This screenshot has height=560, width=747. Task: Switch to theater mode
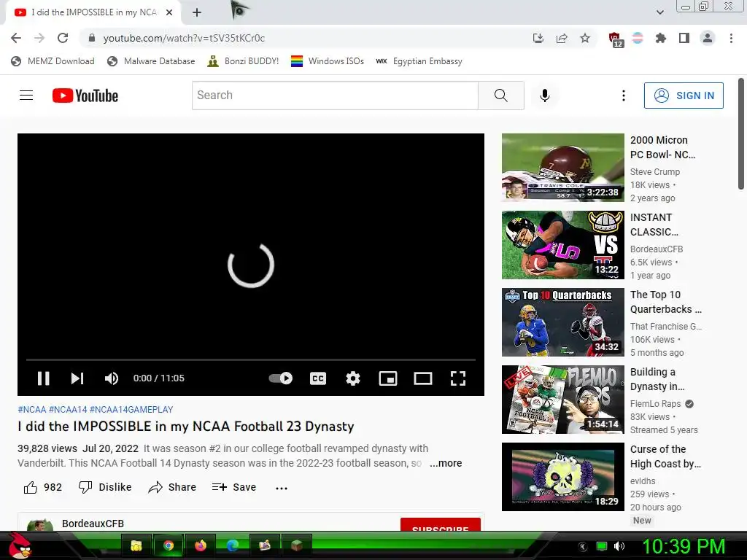pyautogui.click(x=423, y=378)
